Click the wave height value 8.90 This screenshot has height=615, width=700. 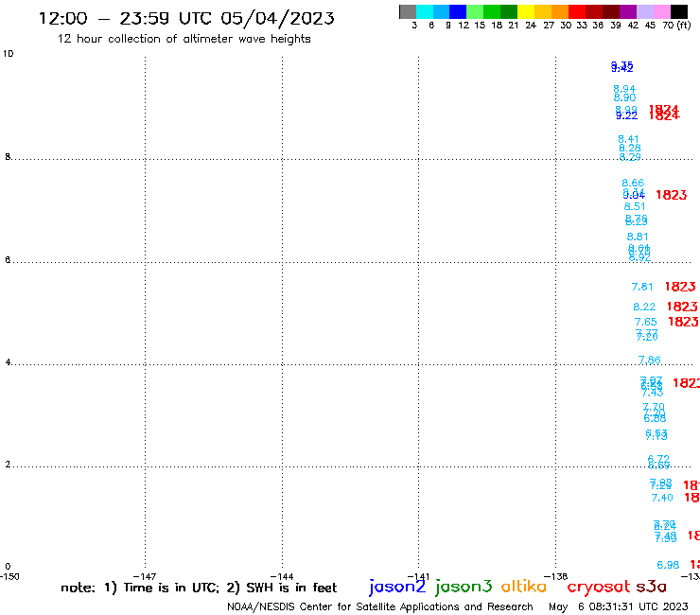tap(624, 97)
